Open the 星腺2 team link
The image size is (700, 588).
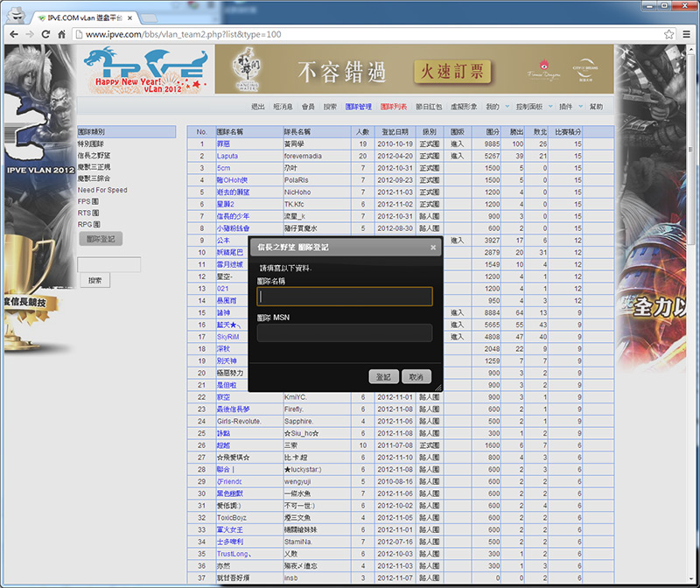(x=226, y=205)
